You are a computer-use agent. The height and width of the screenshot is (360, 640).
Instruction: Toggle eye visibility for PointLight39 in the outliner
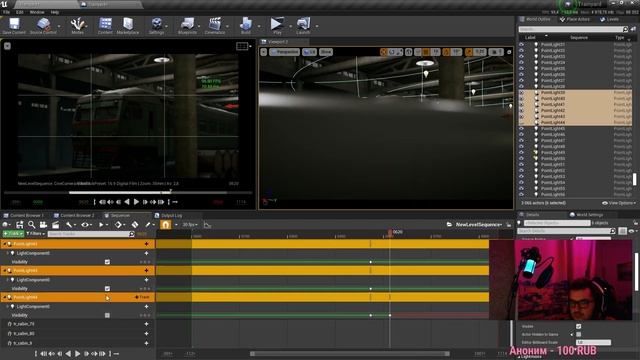tap(521, 93)
